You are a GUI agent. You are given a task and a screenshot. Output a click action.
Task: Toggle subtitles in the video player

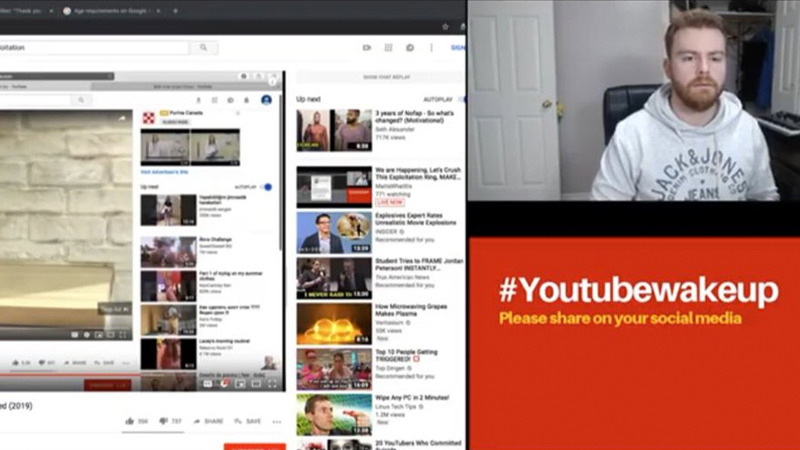pos(208,384)
